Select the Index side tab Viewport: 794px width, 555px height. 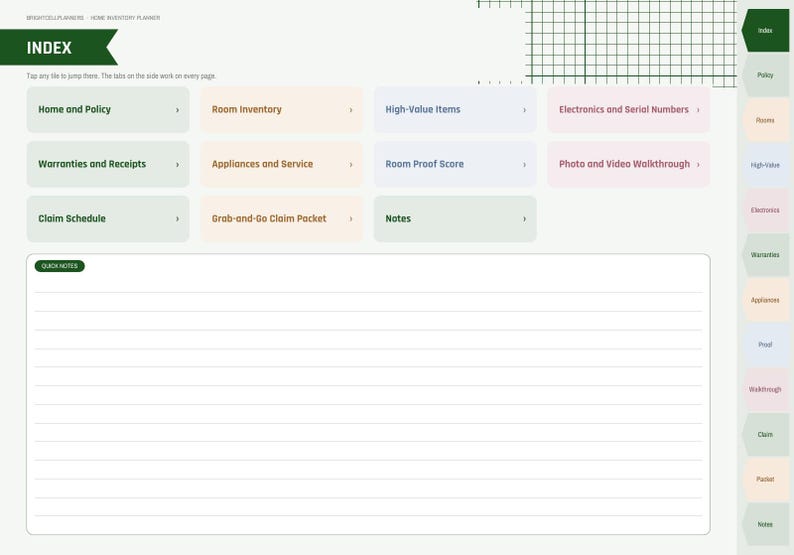(x=765, y=30)
